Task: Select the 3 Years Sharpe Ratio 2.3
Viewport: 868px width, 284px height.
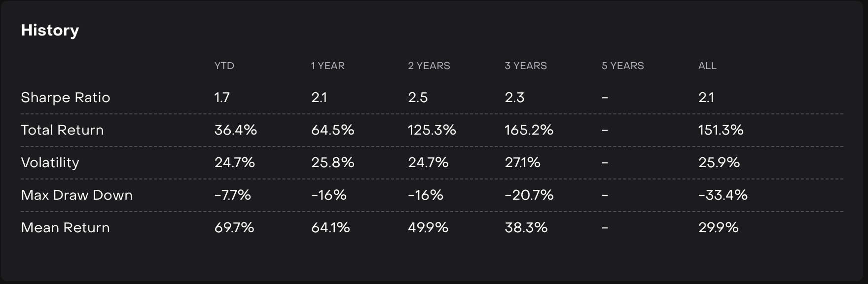Action: click(514, 97)
